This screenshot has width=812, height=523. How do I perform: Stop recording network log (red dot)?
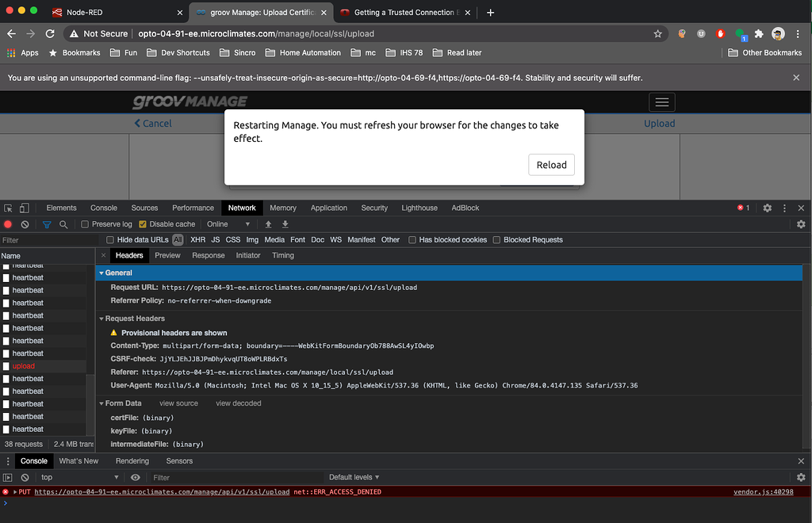[9, 224]
